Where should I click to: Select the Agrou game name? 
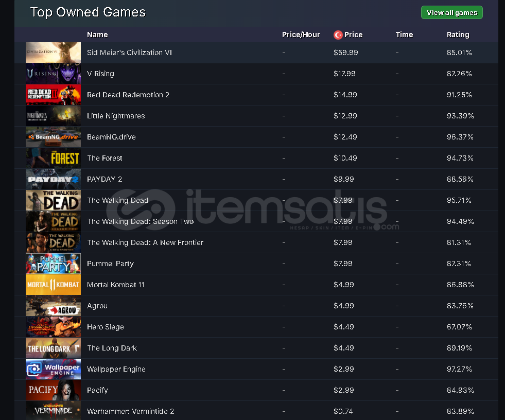tap(97, 306)
